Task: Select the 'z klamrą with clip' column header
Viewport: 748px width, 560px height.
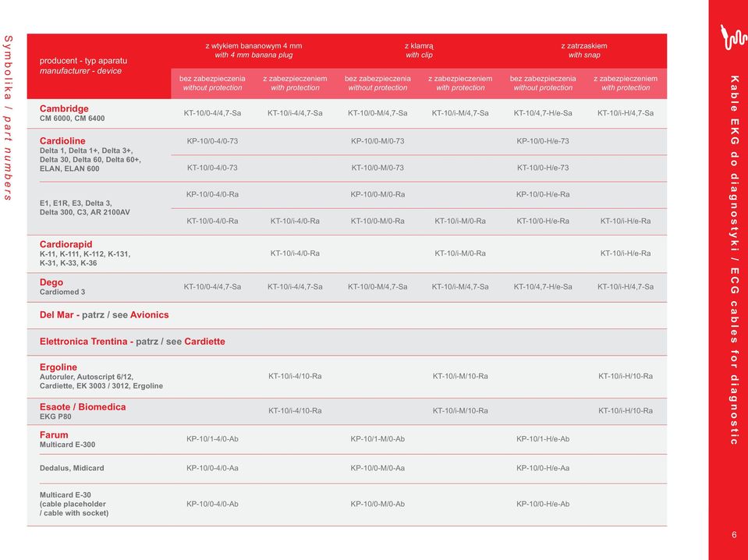Action: click(x=419, y=50)
